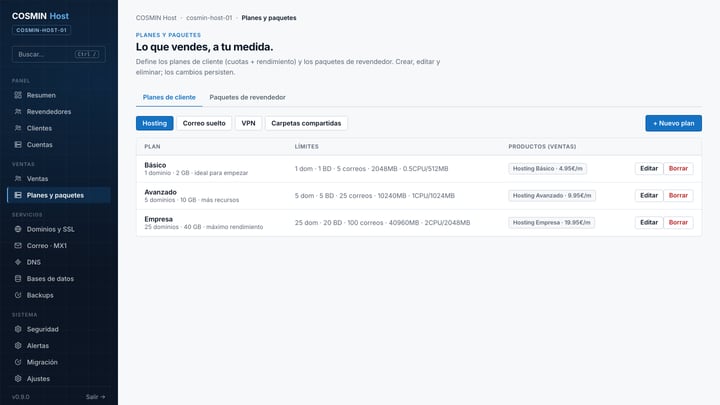Select the VPN filter
The width and height of the screenshot is (720, 405).
[x=248, y=123]
